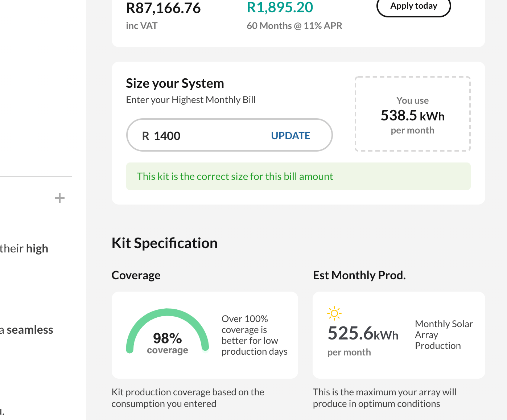Select the 'You use 538.5 kWh' box
Image resolution: width=507 pixels, height=420 pixels.
point(412,114)
